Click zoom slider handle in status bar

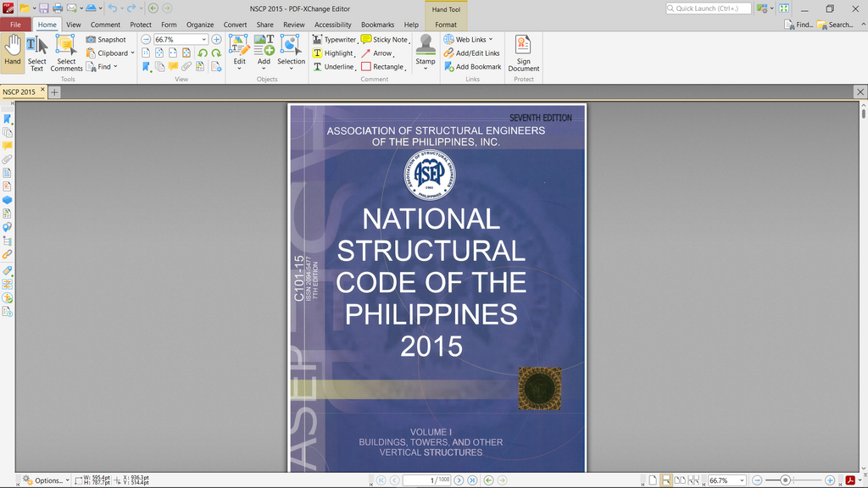pos(785,480)
